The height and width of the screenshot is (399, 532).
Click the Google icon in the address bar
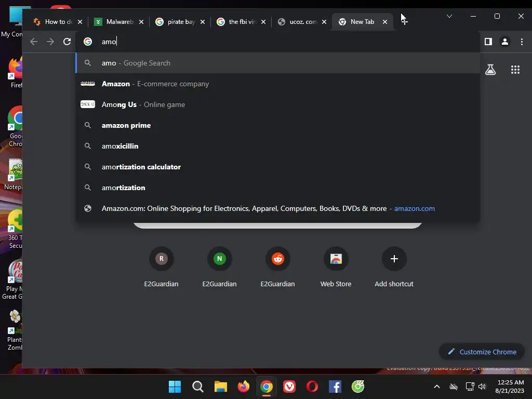88,42
